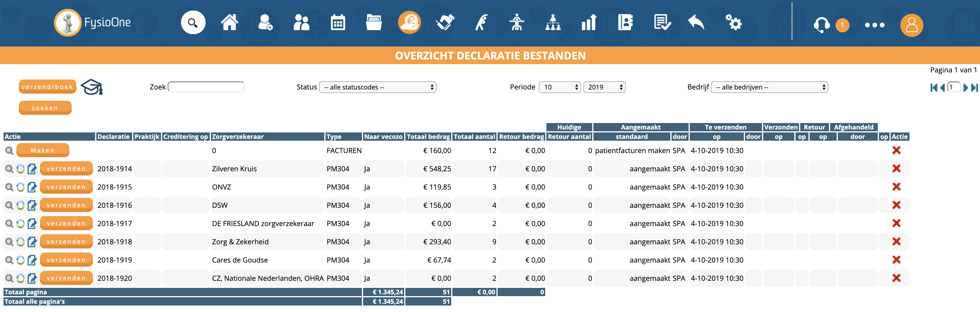Go to the last page arrow
Screen dimensions: 980x312
point(974,88)
